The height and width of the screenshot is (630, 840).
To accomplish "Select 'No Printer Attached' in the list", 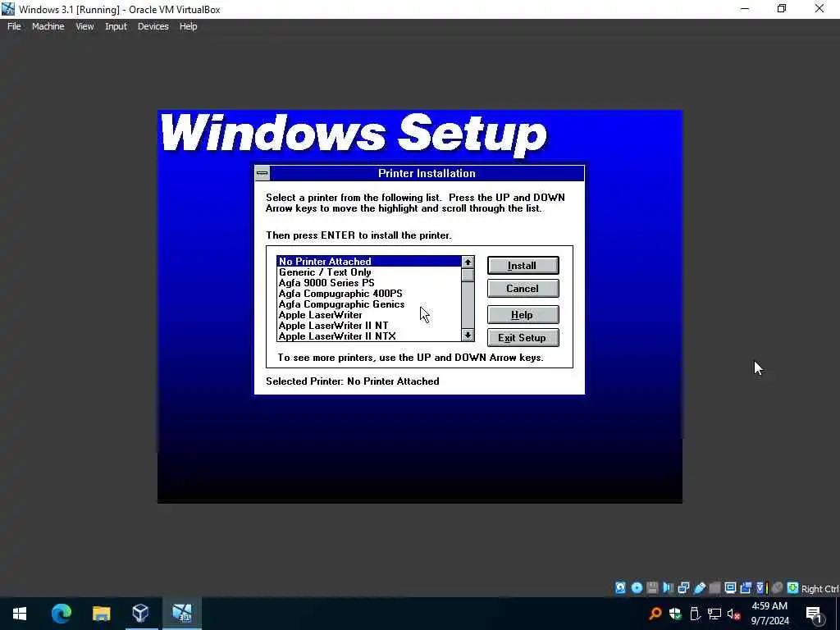I will click(368, 262).
